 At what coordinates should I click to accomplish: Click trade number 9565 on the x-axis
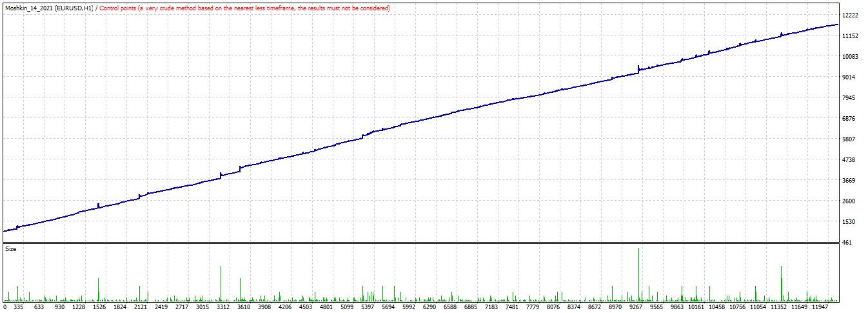pyautogui.click(x=656, y=308)
